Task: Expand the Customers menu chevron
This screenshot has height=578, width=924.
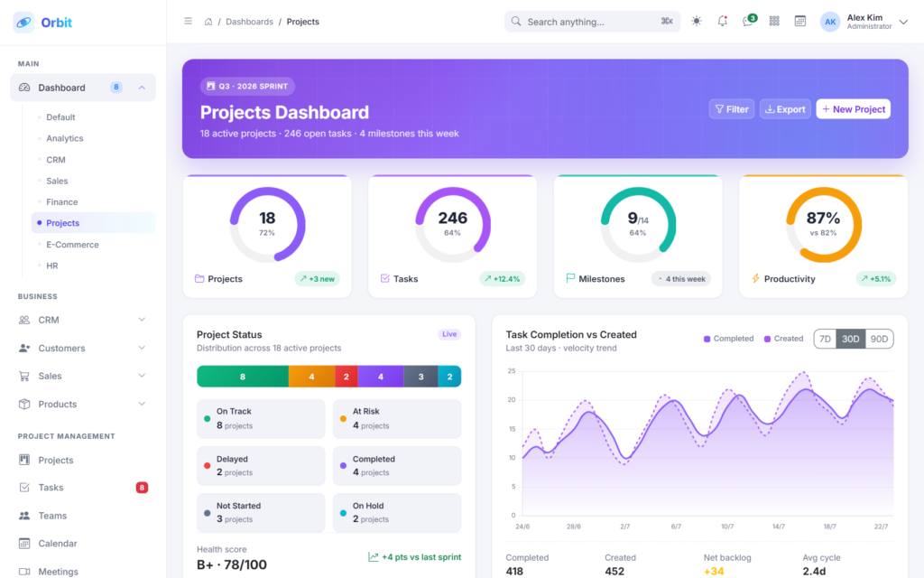Action: pos(142,348)
